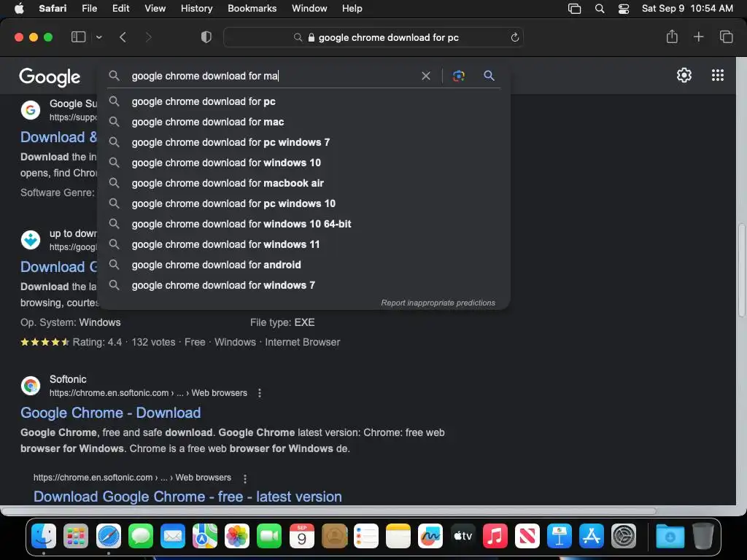
Task: Open the Share sheet icon
Action: tap(672, 36)
